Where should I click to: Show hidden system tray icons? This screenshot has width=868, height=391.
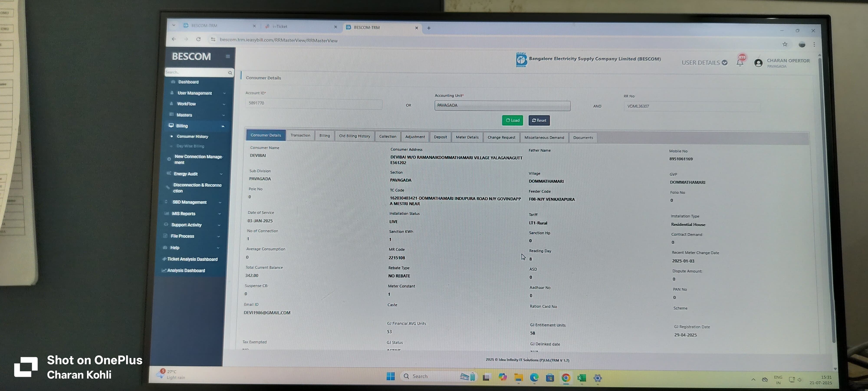tap(753, 379)
